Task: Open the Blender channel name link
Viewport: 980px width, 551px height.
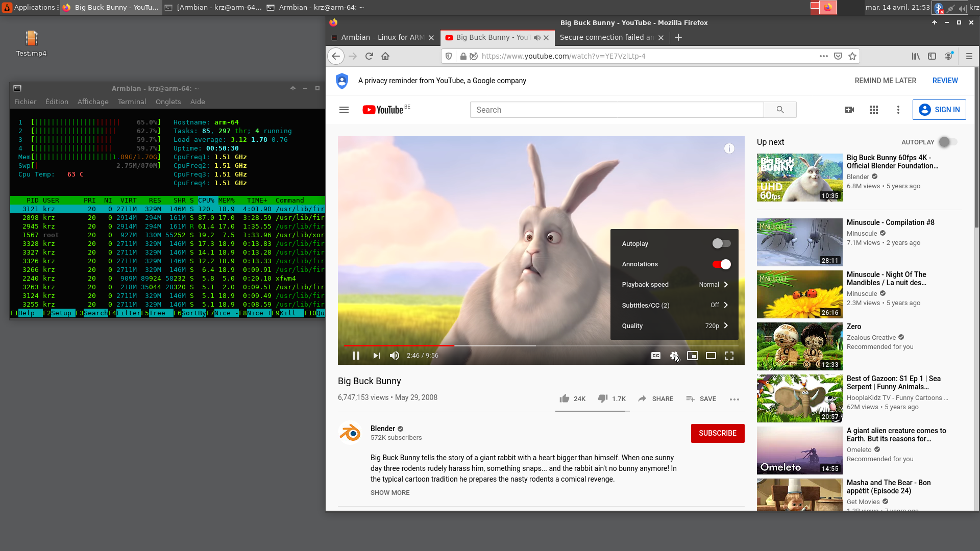Action: (383, 429)
